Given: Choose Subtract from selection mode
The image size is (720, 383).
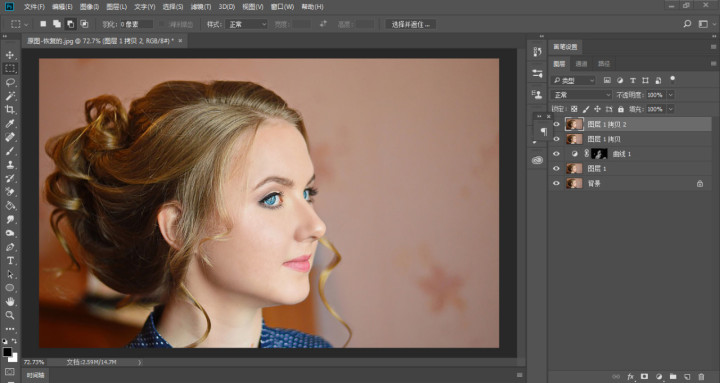Looking at the screenshot, I should 71,24.
